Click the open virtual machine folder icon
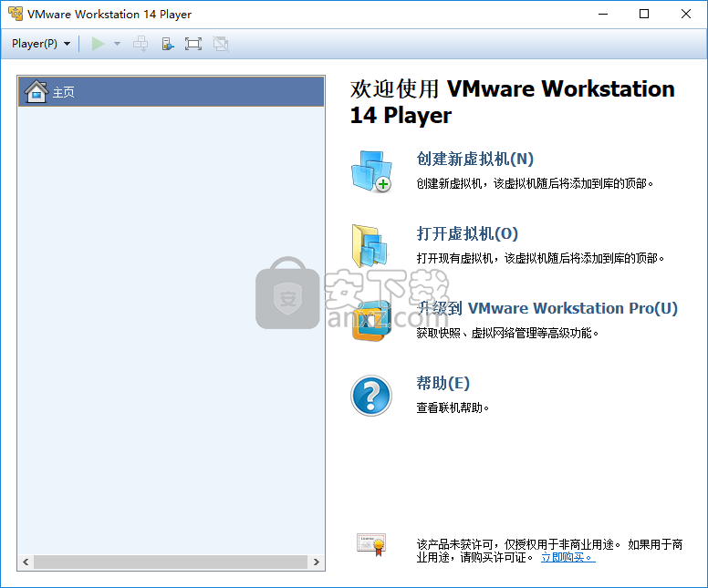Image resolution: width=708 pixels, height=588 pixels. 370,246
